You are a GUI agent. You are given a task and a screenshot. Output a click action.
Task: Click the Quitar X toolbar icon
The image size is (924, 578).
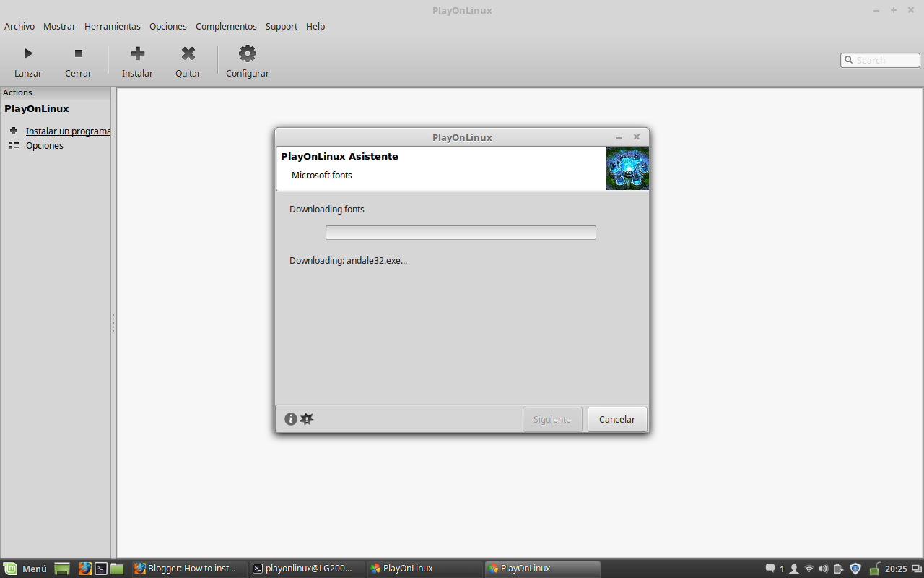(188, 53)
